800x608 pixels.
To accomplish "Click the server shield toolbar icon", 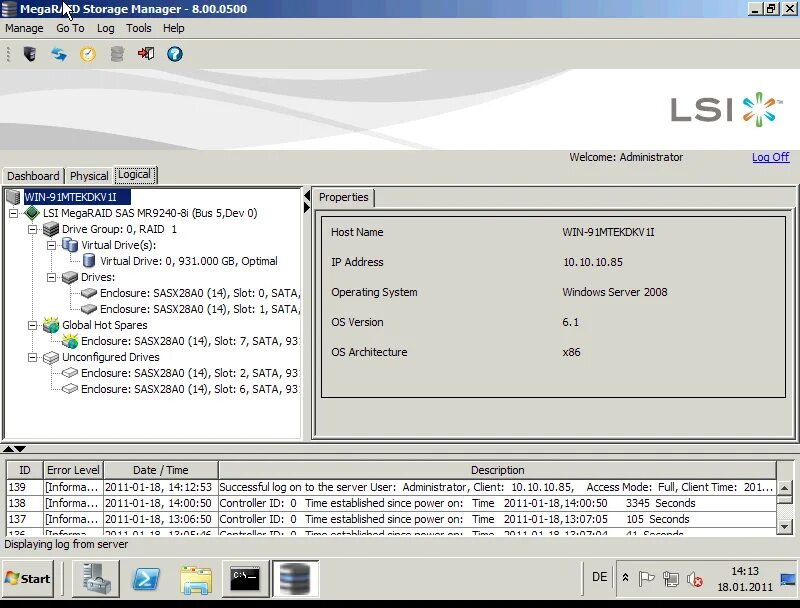I will (x=30, y=54).
